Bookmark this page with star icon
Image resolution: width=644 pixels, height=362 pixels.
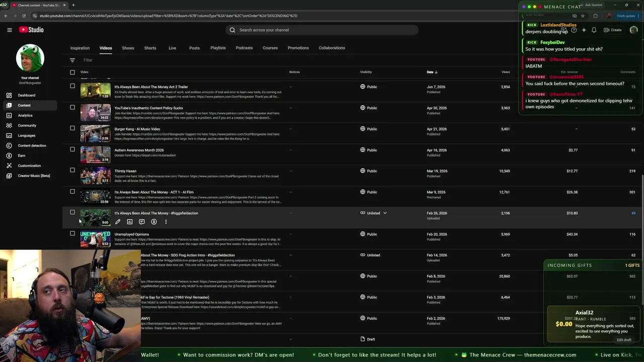tap(583, 16)
